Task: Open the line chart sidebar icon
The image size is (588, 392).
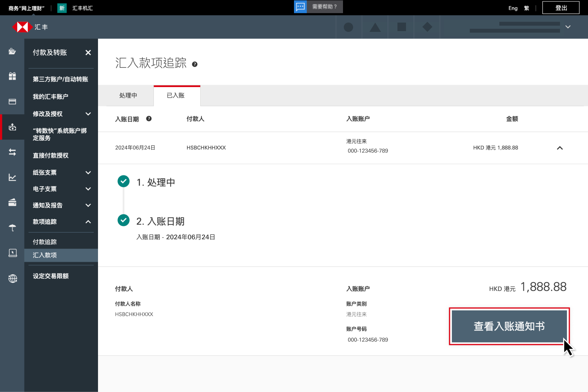Action: click(x=12, y=177)
